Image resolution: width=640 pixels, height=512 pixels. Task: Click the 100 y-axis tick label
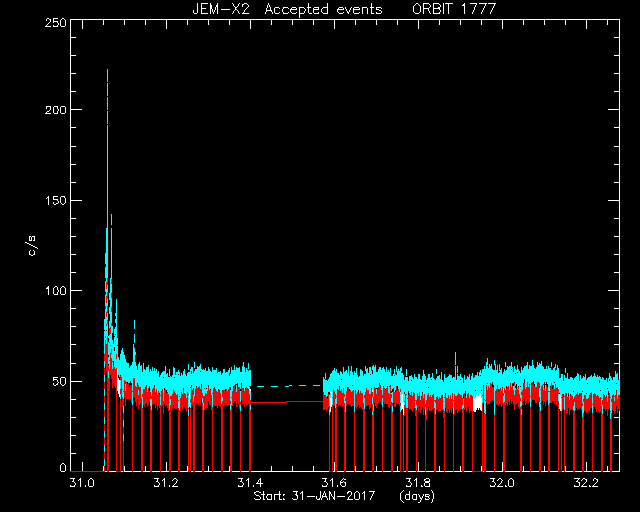55,291
